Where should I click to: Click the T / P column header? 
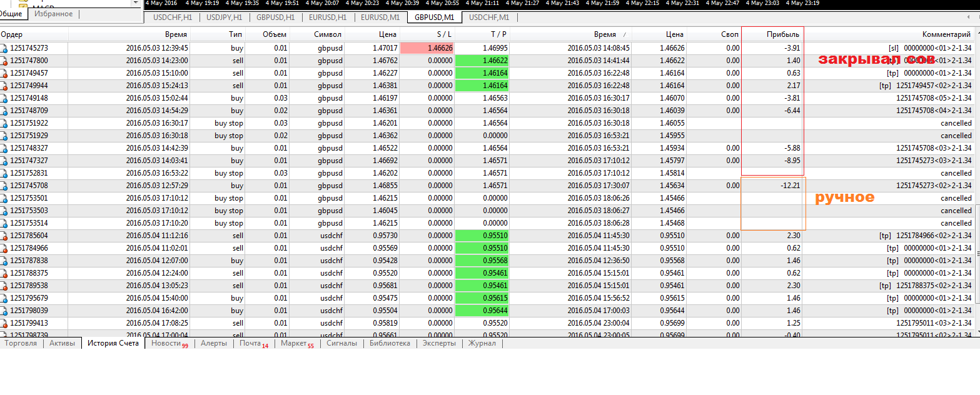482,35
